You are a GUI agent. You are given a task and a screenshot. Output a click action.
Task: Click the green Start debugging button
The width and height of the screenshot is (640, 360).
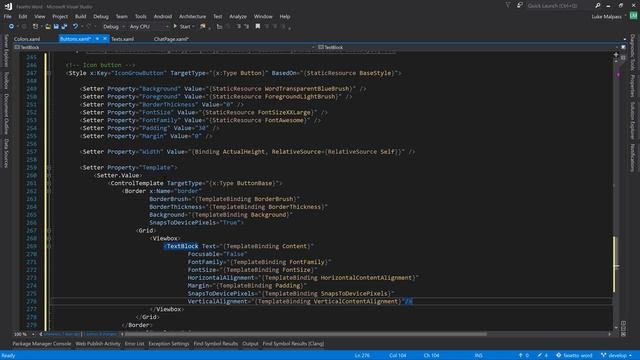click(182, 27)
